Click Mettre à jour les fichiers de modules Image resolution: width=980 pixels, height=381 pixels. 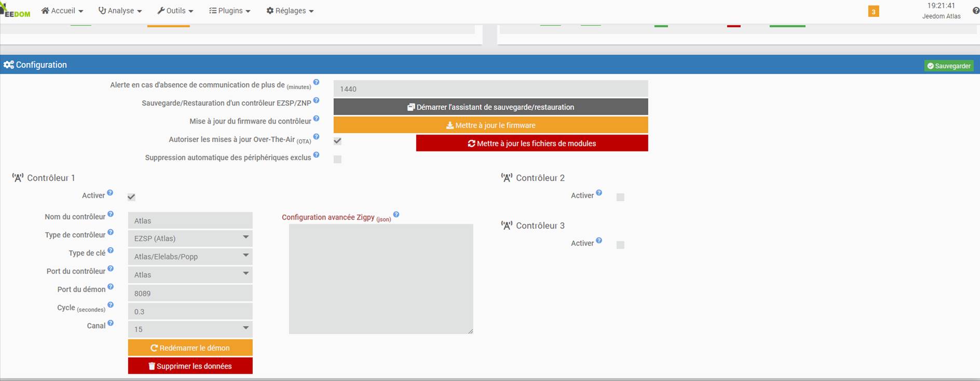(x=532, y=143)
